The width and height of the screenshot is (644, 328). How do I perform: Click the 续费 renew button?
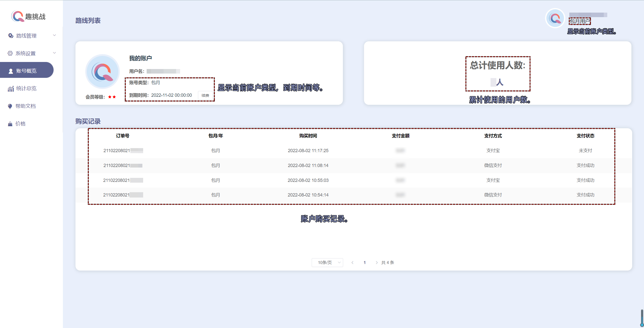coord(205,95)
